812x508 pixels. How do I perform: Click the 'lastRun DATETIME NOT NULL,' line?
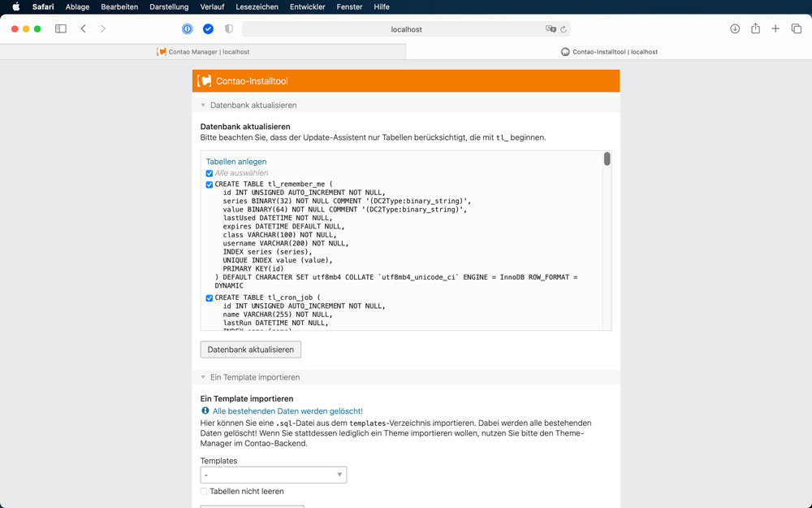pyautogui.click(x=276, y=323)
